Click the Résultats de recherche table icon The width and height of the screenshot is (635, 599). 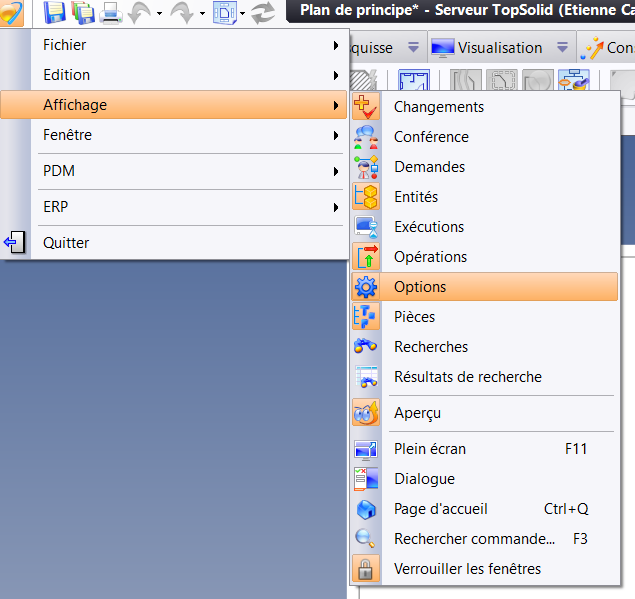click(366, 377)
